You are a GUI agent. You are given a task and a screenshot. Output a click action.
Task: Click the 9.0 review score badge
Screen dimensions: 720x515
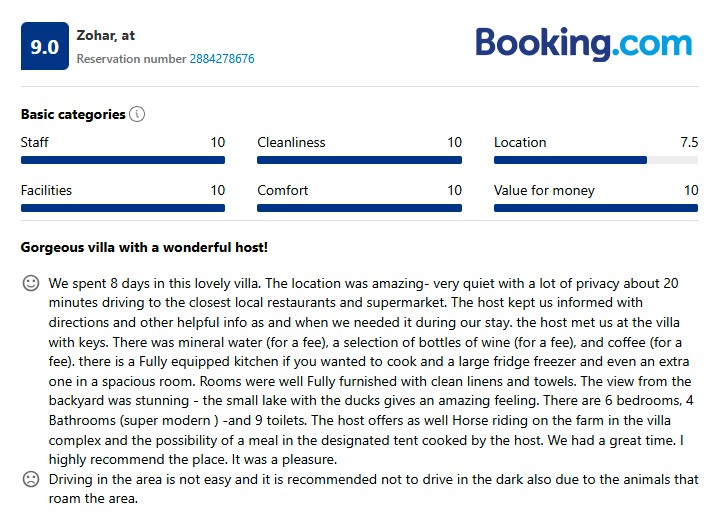pos(45,46)
